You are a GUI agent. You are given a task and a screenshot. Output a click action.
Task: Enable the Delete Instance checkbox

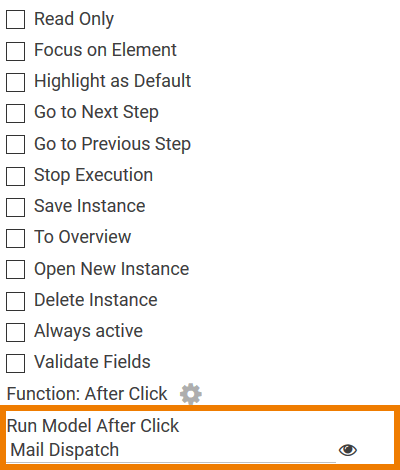(x=15, y=301)
